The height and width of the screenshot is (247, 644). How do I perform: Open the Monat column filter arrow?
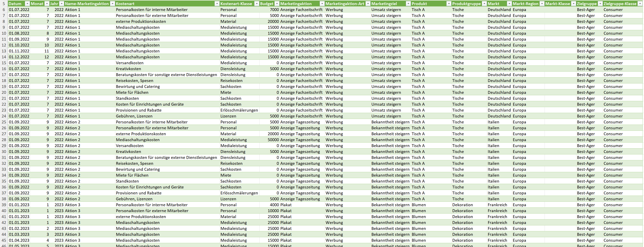47,4
